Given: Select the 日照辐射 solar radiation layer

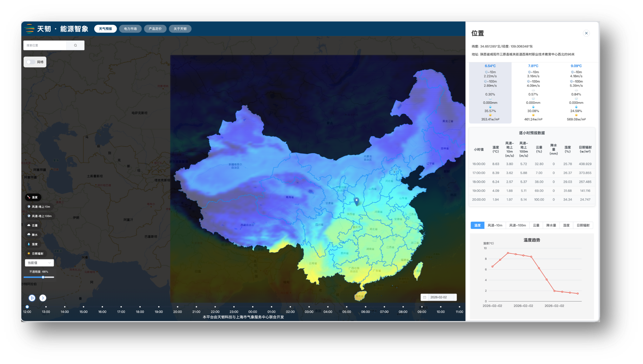Looking at the screenshot, I should (x=35, y=254).
